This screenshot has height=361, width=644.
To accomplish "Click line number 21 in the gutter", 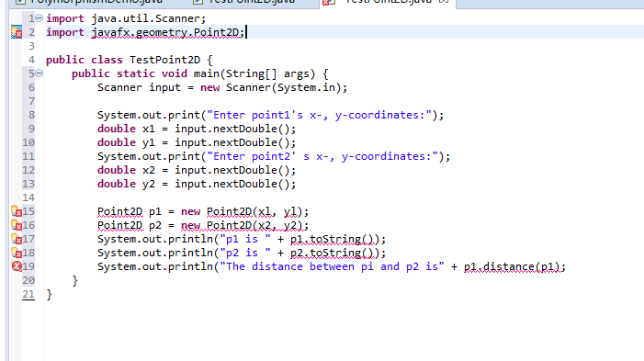I will 28,294.
